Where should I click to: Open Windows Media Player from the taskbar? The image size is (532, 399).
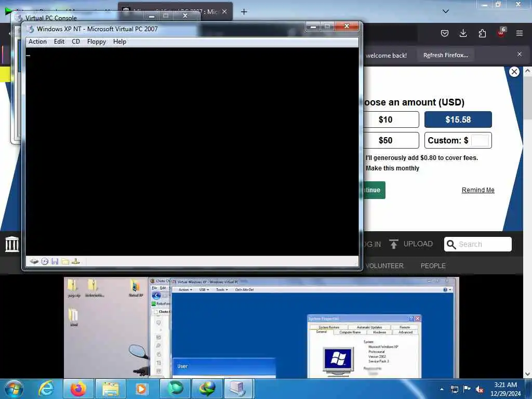(141, 389)
